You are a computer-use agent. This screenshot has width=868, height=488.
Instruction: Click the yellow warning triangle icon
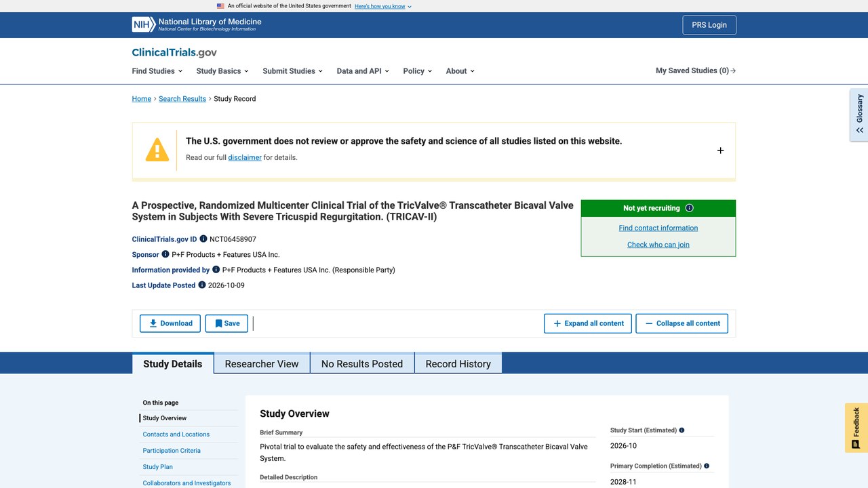coord(157,150)
